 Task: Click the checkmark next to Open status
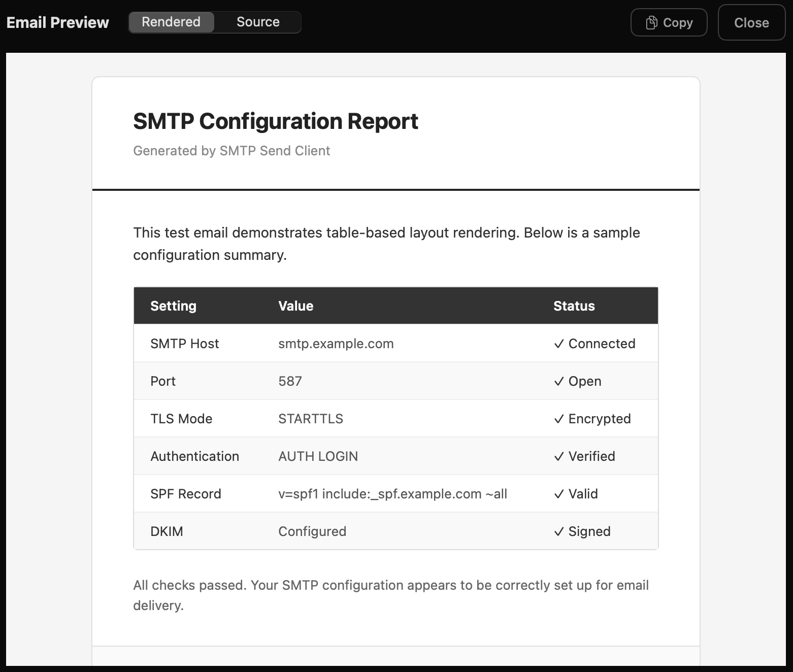click(x=559, y=381)
